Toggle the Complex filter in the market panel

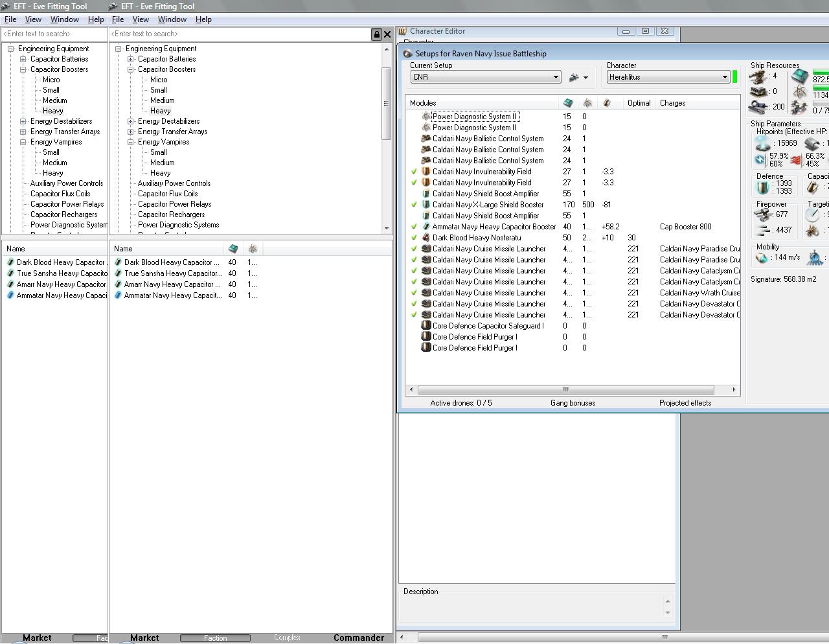tap(287, 638)
